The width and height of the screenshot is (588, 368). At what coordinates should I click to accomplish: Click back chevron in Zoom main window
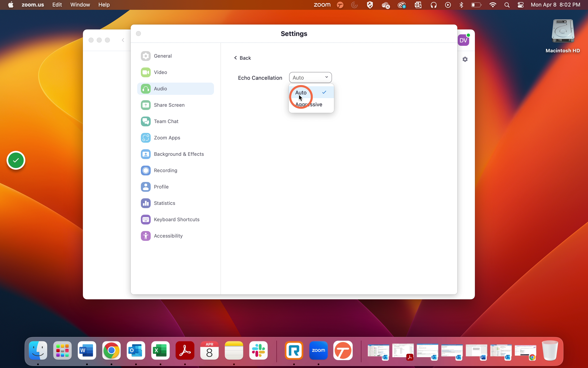[x=123, y=40]
